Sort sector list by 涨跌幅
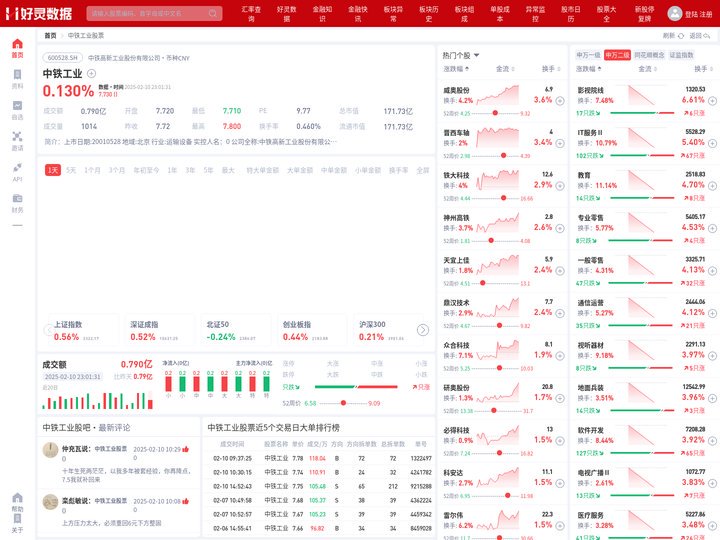The height and width of the screenshot is (540, 720). click(589, 69)
